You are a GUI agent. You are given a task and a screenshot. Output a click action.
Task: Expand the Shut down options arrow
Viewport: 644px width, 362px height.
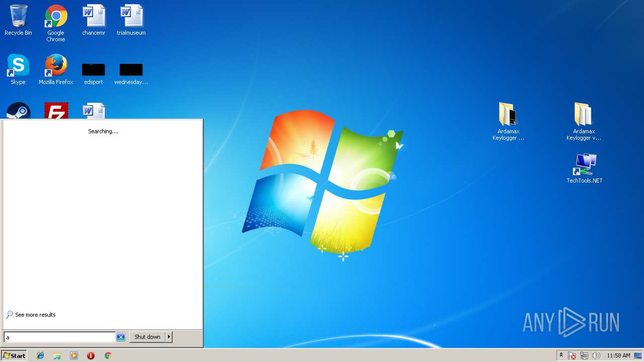pos(169,337)
